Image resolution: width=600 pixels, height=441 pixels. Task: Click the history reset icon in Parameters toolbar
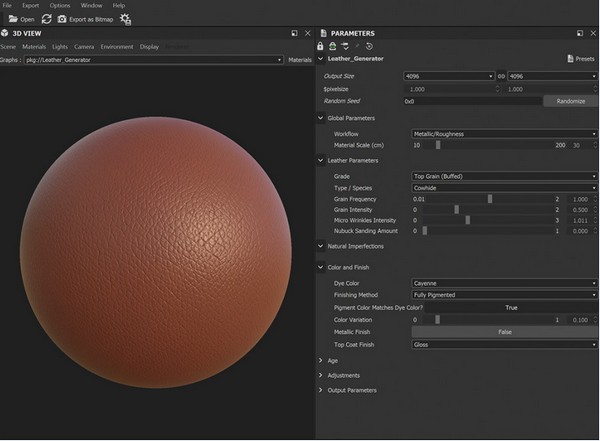pos(369,46)
